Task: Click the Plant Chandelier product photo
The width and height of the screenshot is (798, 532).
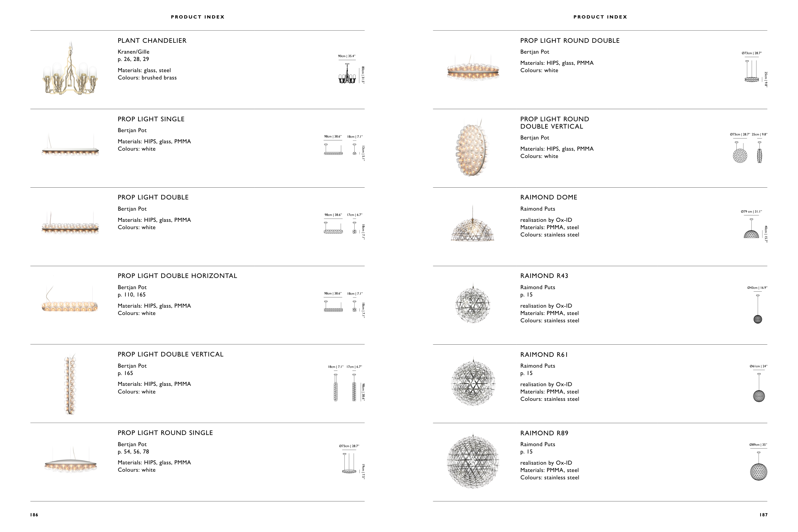Action: (x=70, y=69)
